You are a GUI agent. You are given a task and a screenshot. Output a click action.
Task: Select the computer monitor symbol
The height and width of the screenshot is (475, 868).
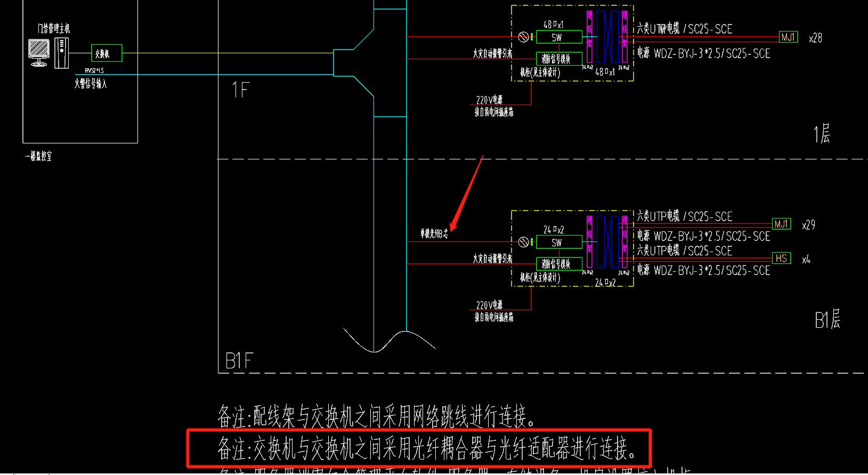click(39, 53)
